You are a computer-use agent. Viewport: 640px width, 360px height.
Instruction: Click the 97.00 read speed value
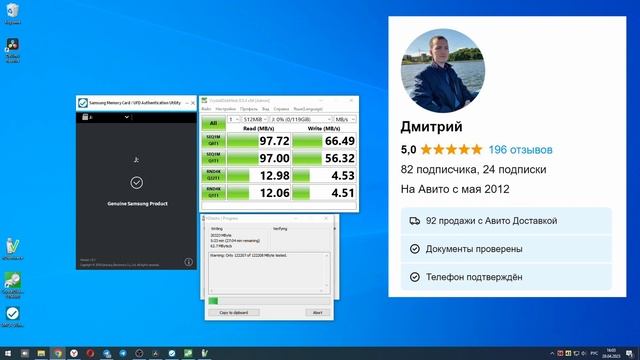pyautogui.click(x=274, y=158)
